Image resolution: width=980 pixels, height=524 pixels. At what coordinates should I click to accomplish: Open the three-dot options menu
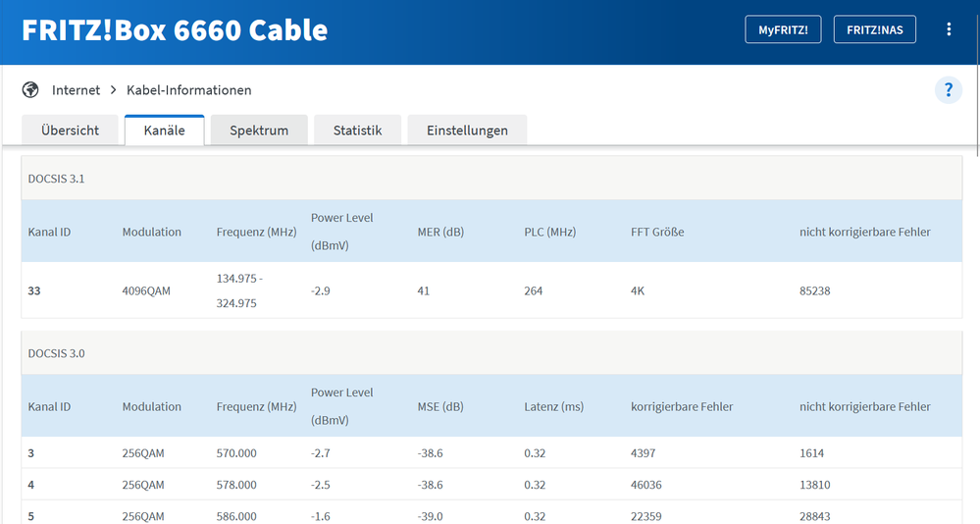click(x=949, y=29)
